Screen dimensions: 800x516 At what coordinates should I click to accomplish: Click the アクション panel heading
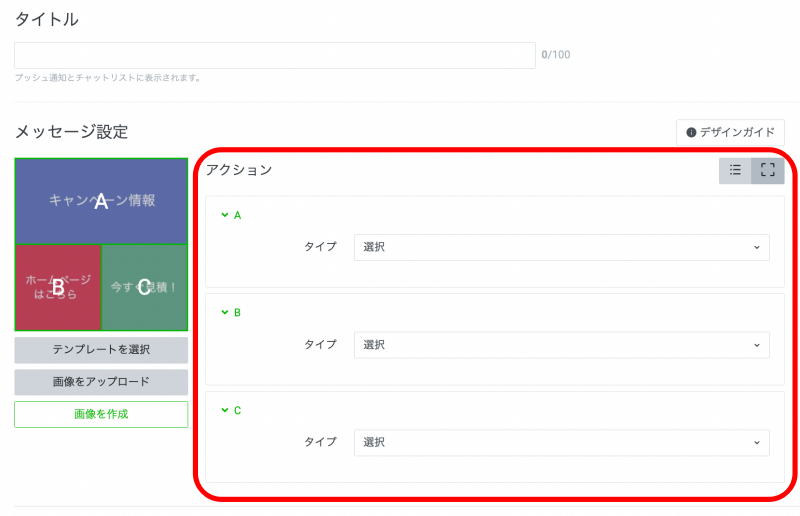click(239, 170)
